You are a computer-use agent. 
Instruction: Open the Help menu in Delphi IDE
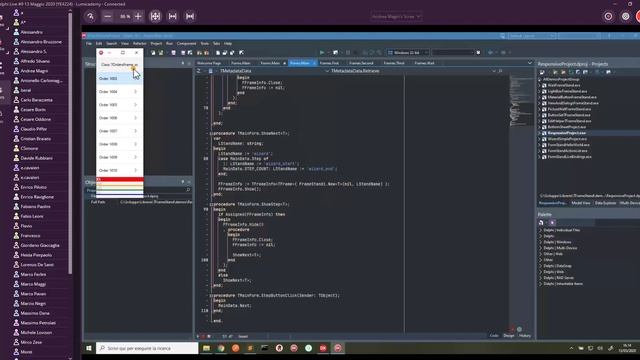(228, 43)
